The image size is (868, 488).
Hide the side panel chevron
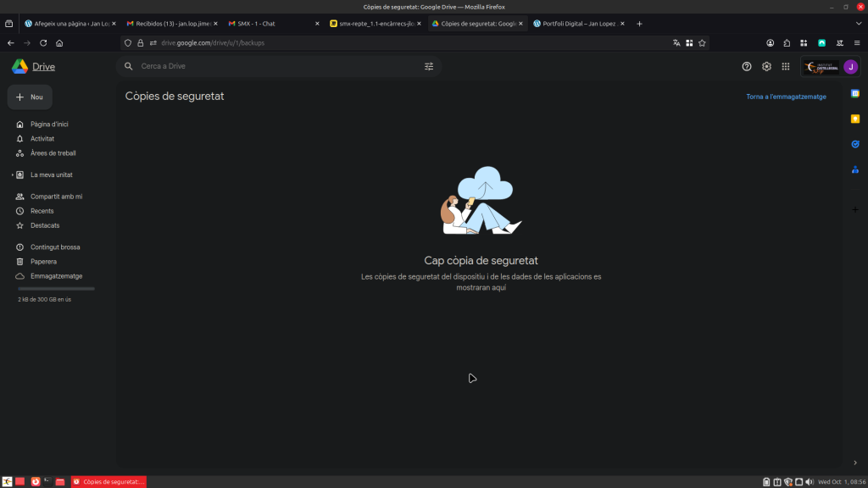pyautogui.click(x=854, y=463)
